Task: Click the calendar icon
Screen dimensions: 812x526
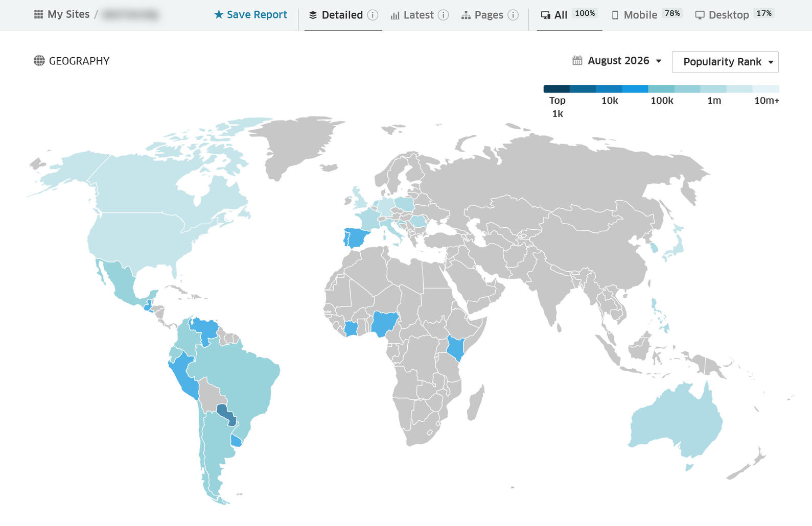Action: coord(577,60)
